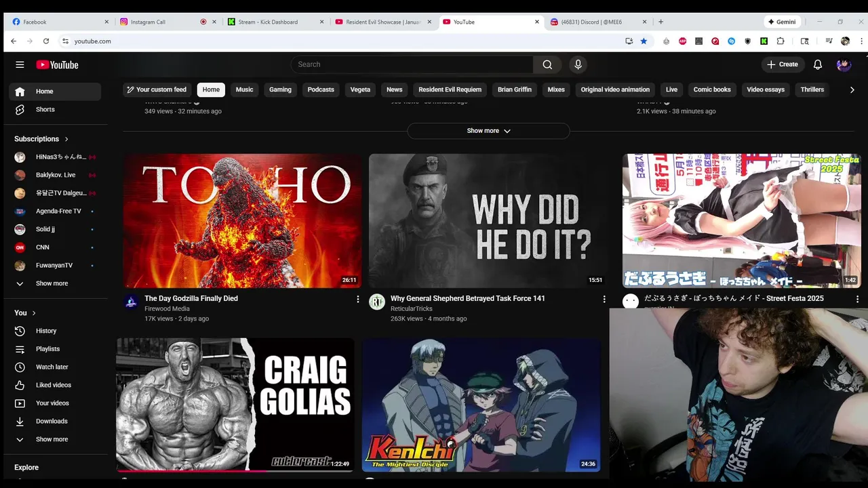
Task: Click the Gemini button
Action: click(782, 22)
